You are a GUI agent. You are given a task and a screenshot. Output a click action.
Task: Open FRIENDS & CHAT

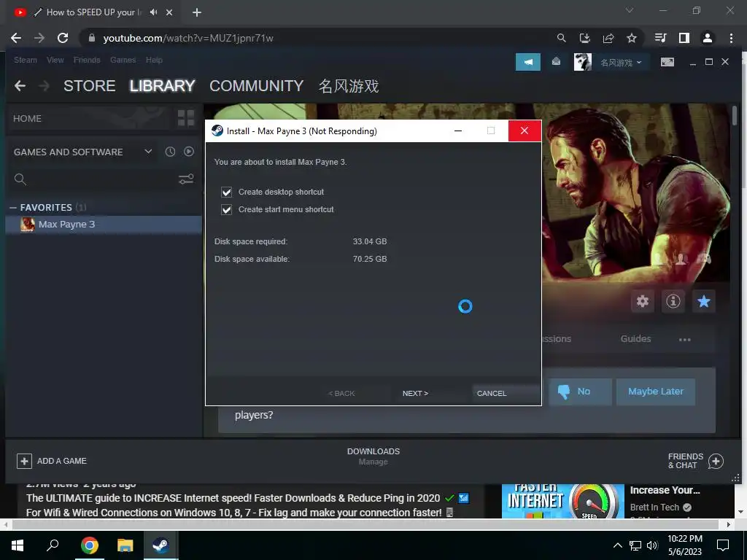696,461
